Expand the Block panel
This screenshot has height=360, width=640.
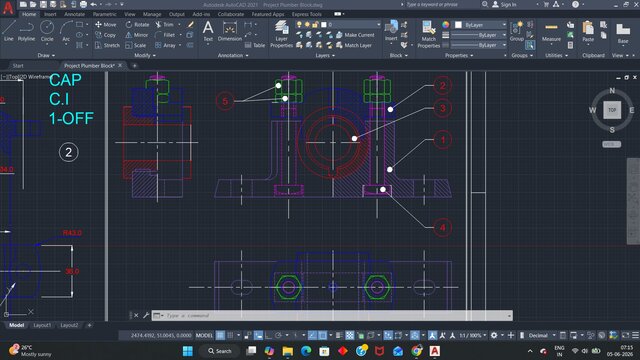click(399, 55)
